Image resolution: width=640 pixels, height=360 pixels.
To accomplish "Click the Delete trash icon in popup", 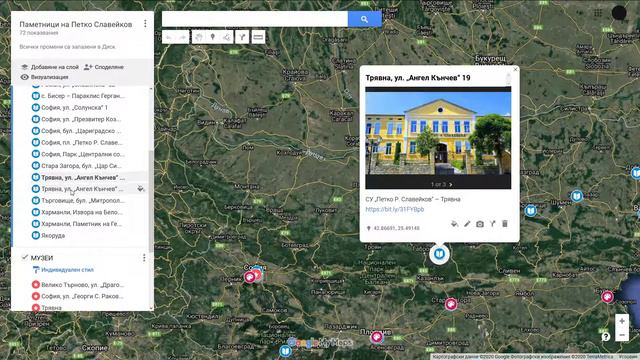I will 505,224.
